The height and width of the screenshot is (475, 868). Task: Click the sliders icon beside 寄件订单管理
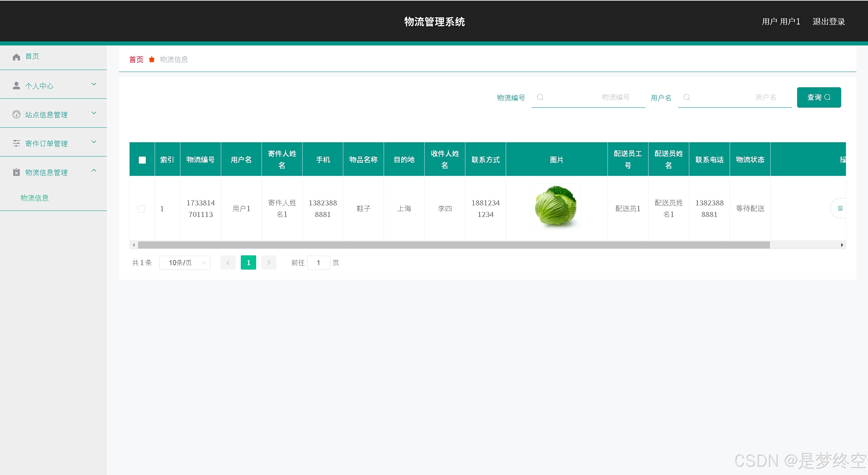(x=16, y=143)
